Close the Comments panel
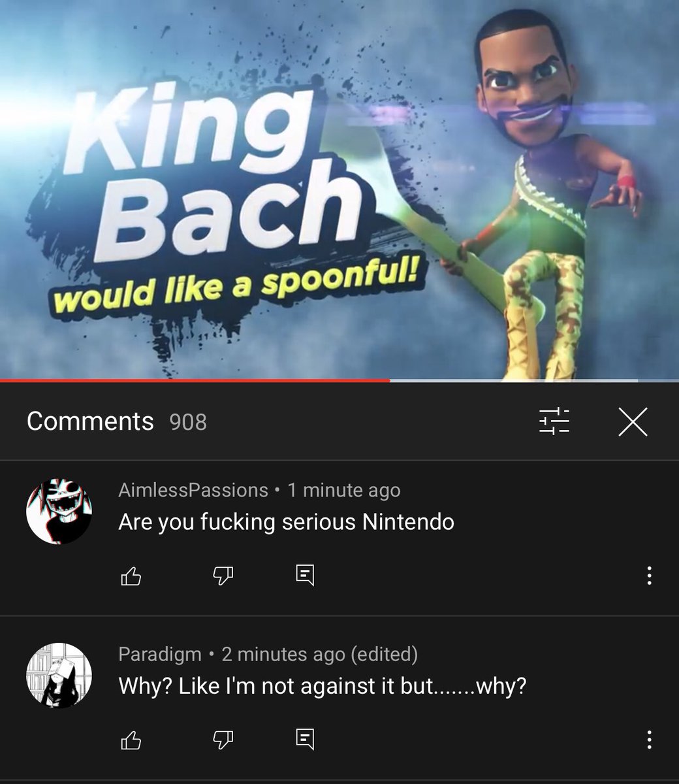679x784 pixels. (x=633, y=421)
